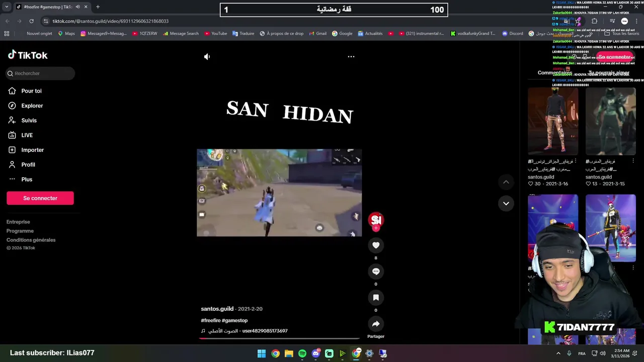Image resolution: width=644 pixels, height=362 pixels.
Task: Open the Entreprise footer link
Action: pos(18,222)
